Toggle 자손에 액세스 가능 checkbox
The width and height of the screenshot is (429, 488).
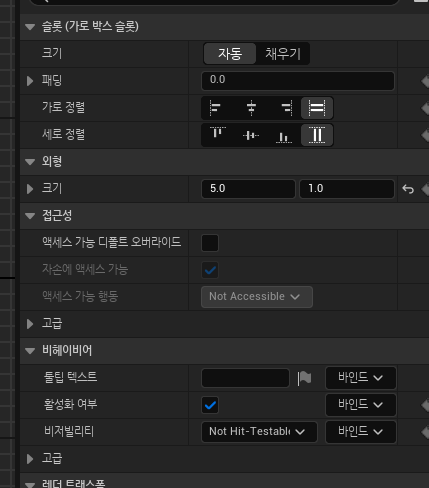(x=210, y=270)
